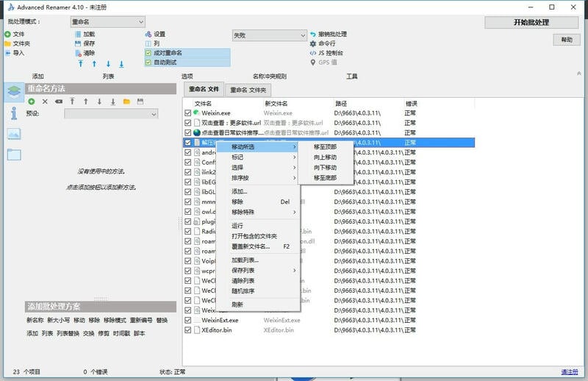Open the 预设 presets dropdown
This screenshot has height=381, width=588.
(111, 114)
